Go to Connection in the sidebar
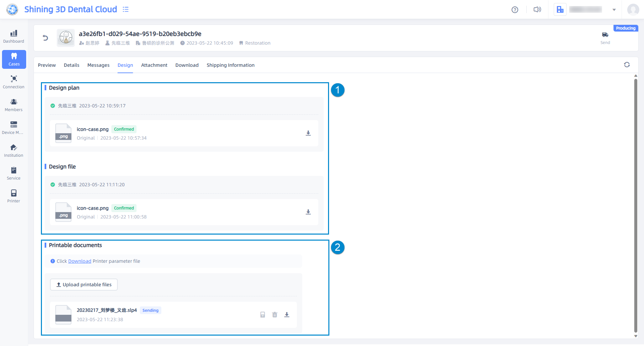Screen dimensions: 644x346 (x=14, y=82)
